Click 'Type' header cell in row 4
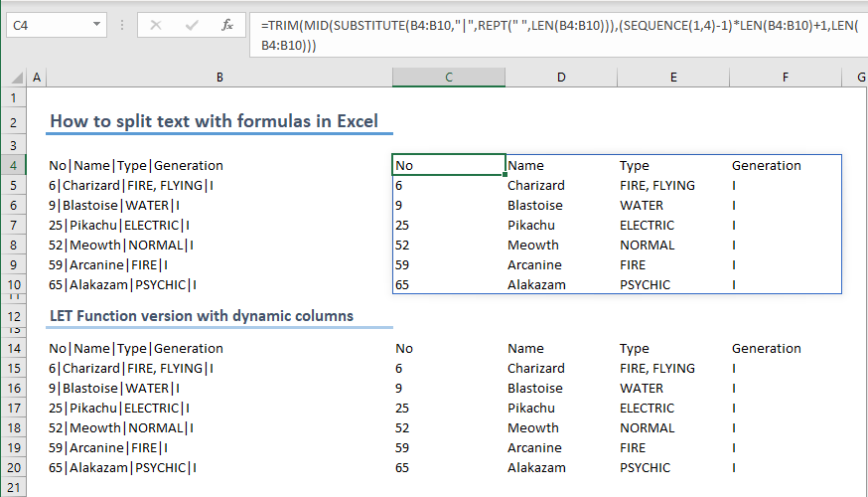The height and width of the screenshot is (497, 868). [x=634, y=166]
